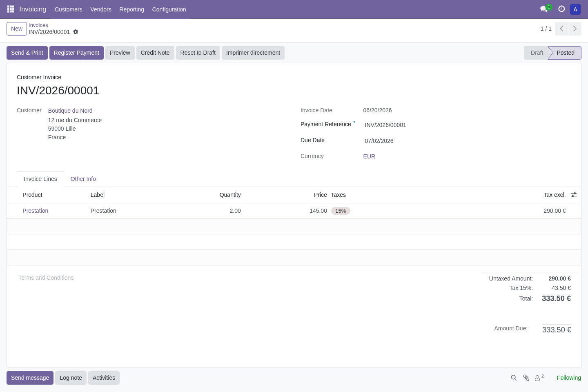This screenshot has width=588, height=392.
Task: Click the New button
Action: click(17, 29)
